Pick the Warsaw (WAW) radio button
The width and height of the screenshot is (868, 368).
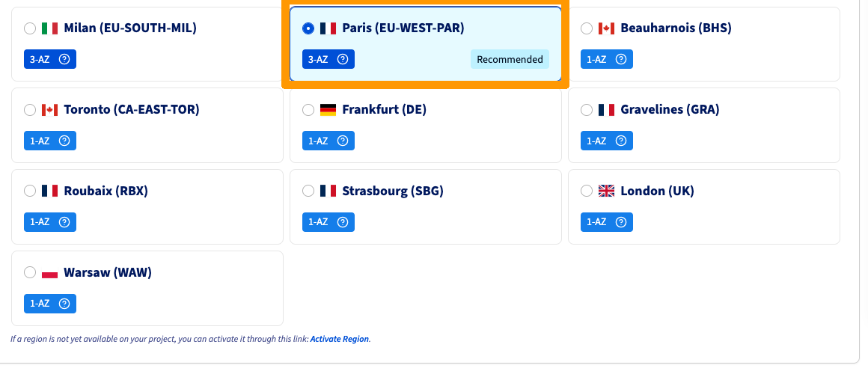(30, 273)
